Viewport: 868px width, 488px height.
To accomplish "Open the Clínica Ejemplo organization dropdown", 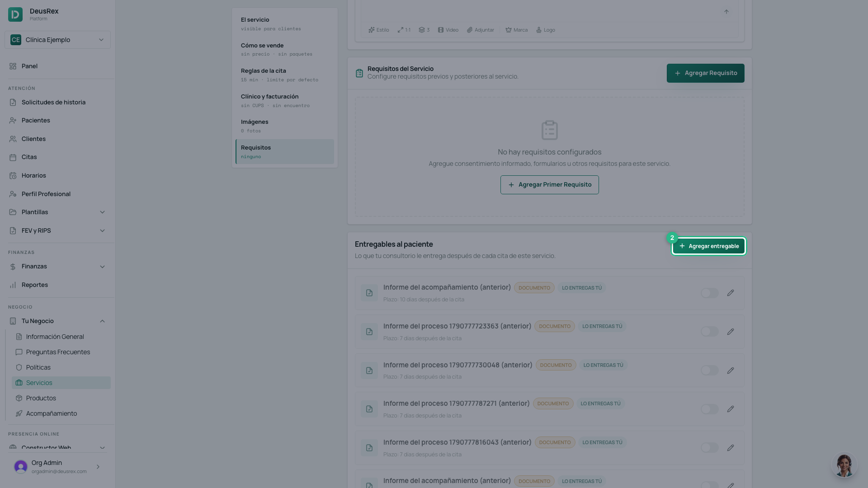I will 57,40.
